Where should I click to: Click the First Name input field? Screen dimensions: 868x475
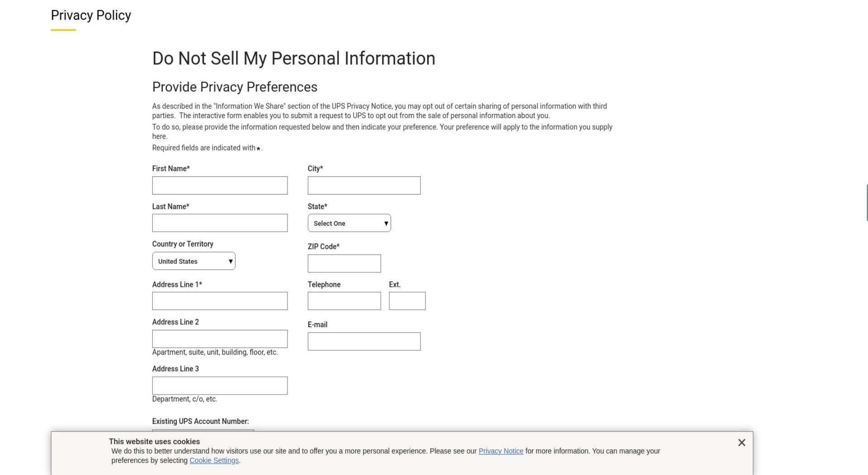click(220, 185)
